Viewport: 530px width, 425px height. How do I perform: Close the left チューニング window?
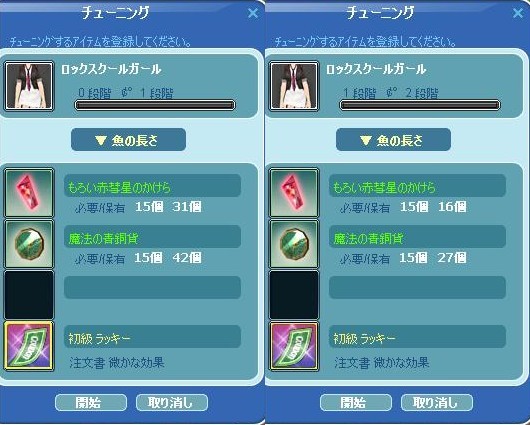(x=253, y=13)
